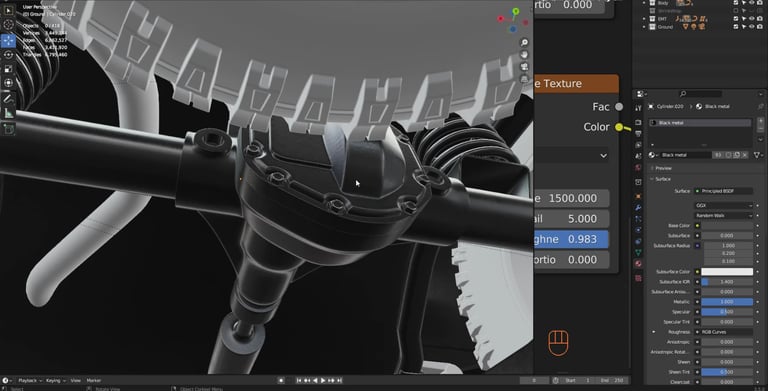Open the Render properties tab

pyautogui.click(x=638, y=122)
